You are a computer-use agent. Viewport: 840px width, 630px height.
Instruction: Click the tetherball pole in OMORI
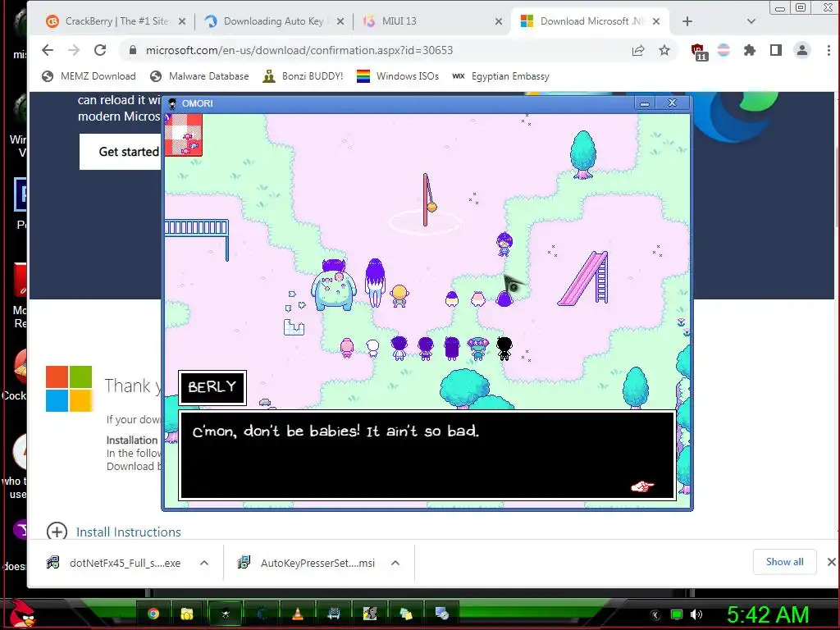click(x=426, y=200)
